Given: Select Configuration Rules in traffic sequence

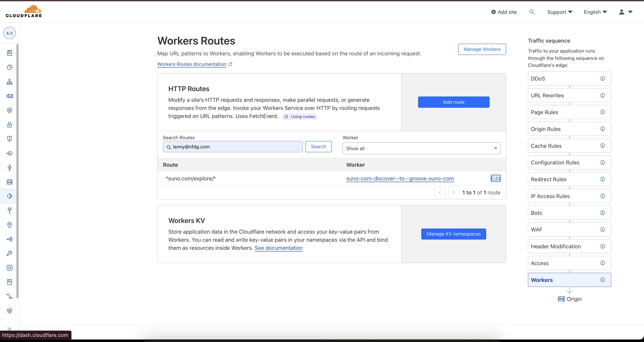Looking at the screenshot, I should [x=569, y=162].
